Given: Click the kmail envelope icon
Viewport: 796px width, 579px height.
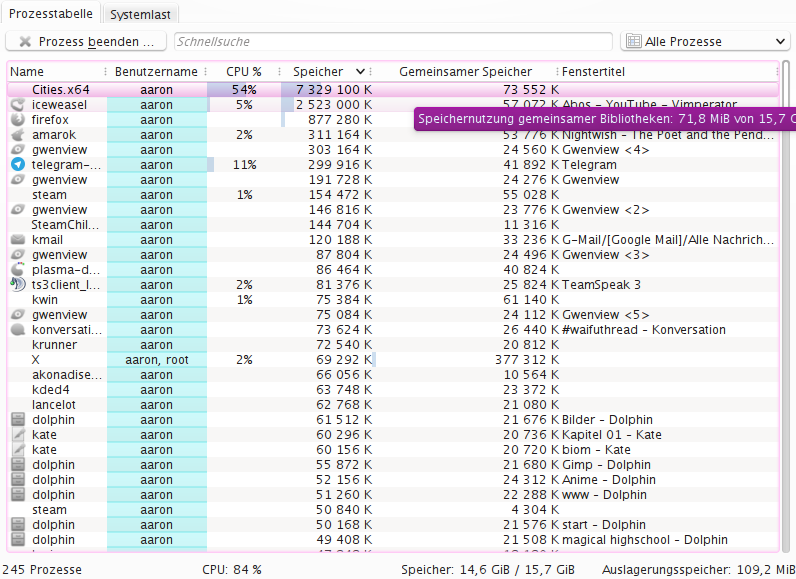Looking at the screenshot, I should pyautogui.click(x=18, y=240).
